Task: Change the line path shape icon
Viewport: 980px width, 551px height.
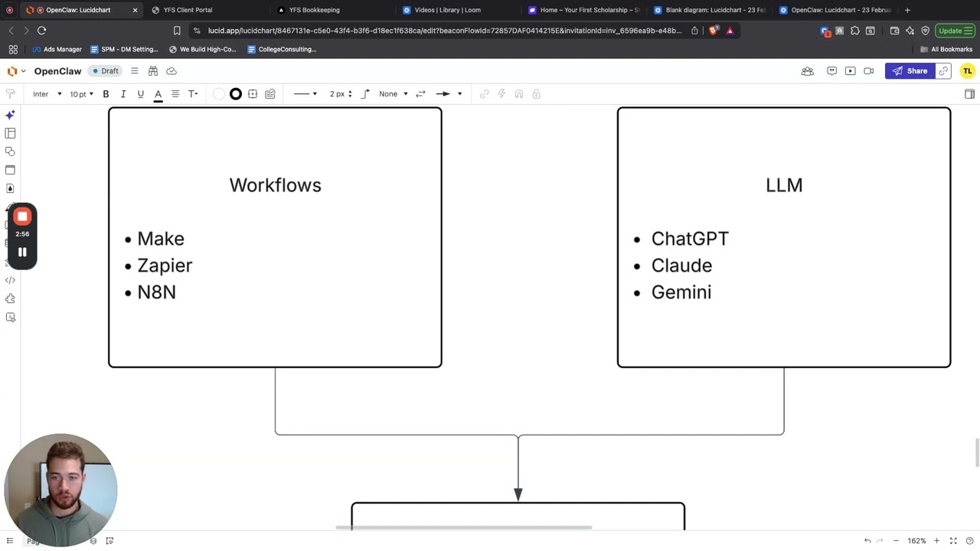Action: [x=365, y=94]
